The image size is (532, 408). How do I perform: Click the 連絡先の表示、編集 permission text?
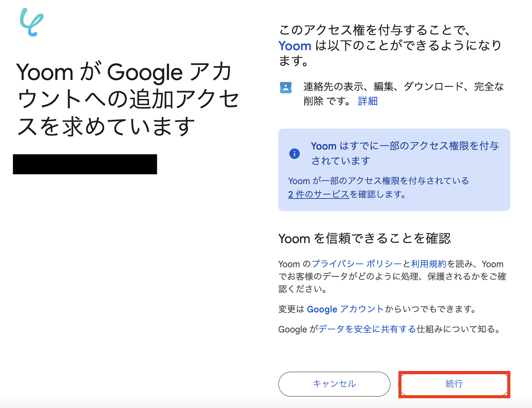point(403,87)
